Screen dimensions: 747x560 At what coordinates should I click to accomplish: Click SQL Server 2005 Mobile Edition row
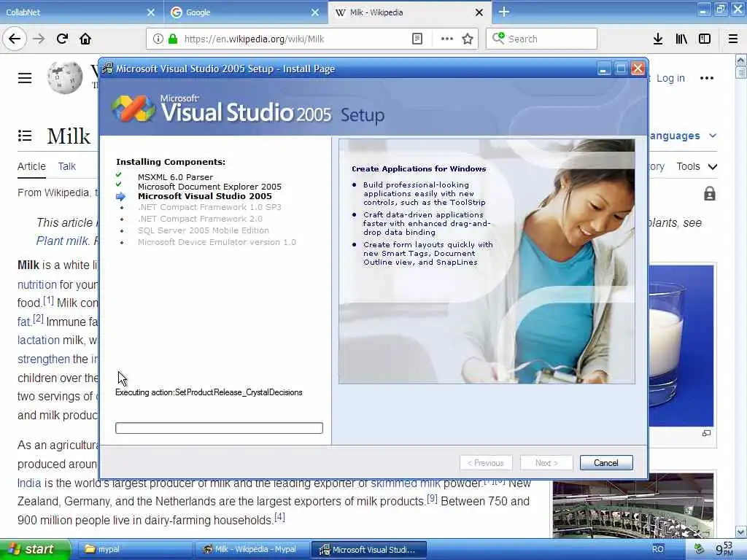tap(204, 230)
